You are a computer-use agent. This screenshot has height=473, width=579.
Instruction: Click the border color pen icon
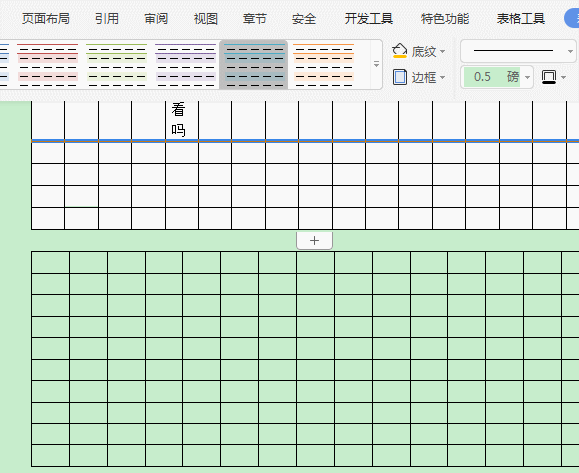click(549, 77)
